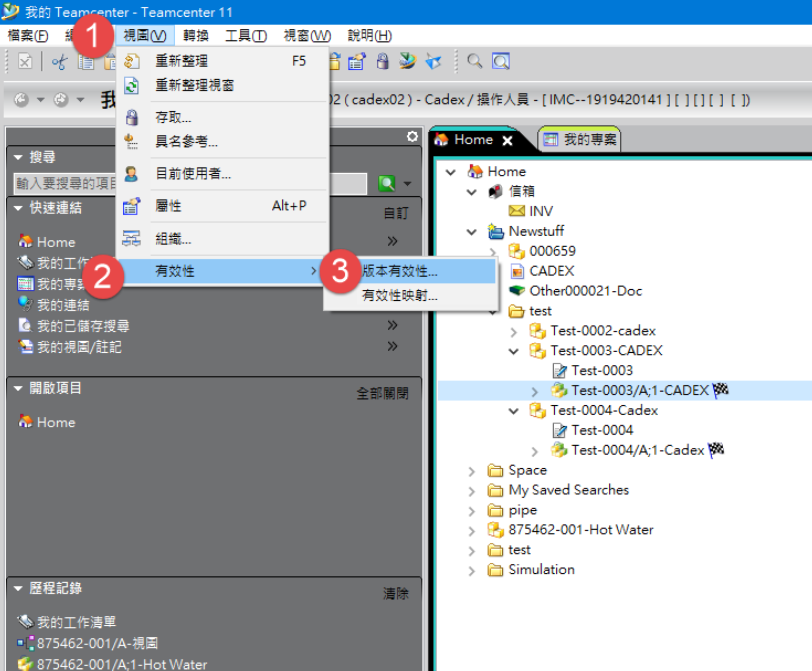The width and height of the screenshot is (812, 671).
Task: Open the Forward history dropdown arrow
Action: pos(80,100)
